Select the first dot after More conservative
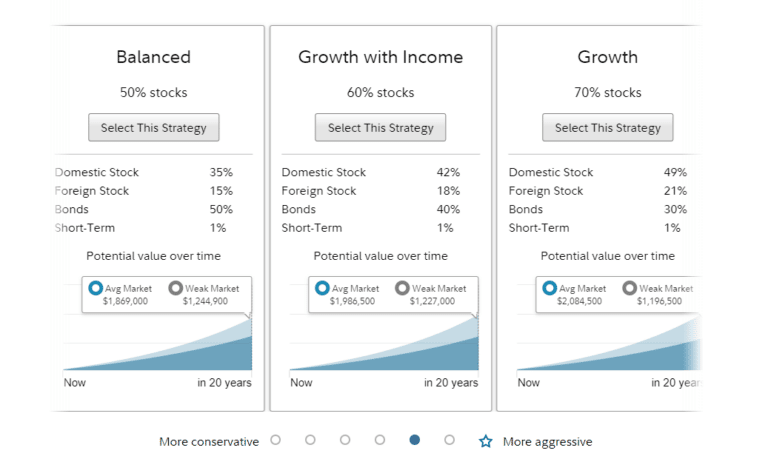Screen dimensions: 768x459 coord(276,440)
